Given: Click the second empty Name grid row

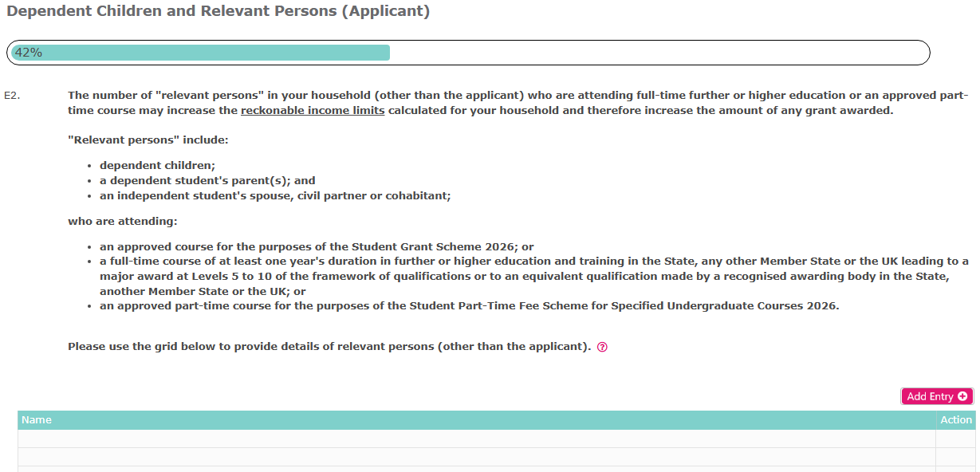Looking at the screenshot, I should click(476, 457).
